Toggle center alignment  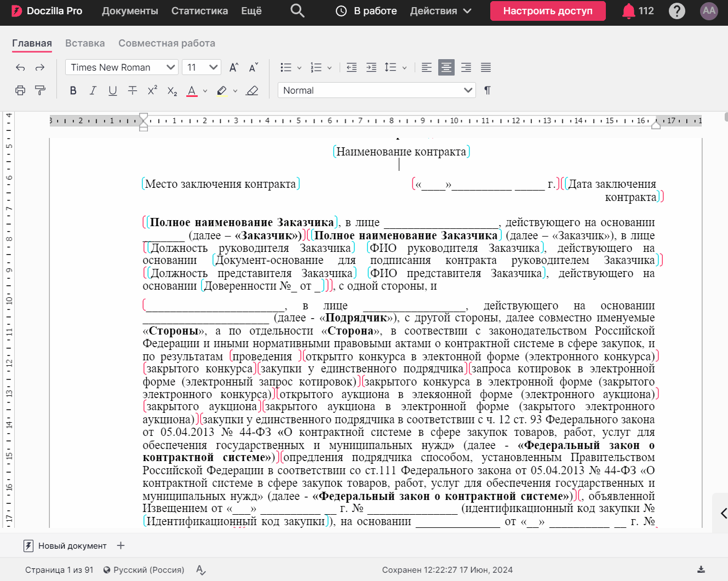446,67
